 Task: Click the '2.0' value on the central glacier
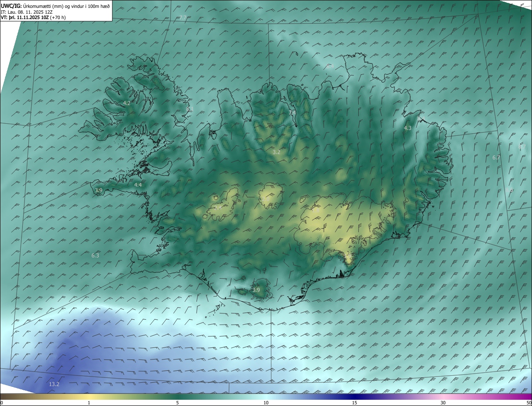click(x=266, y=200)
